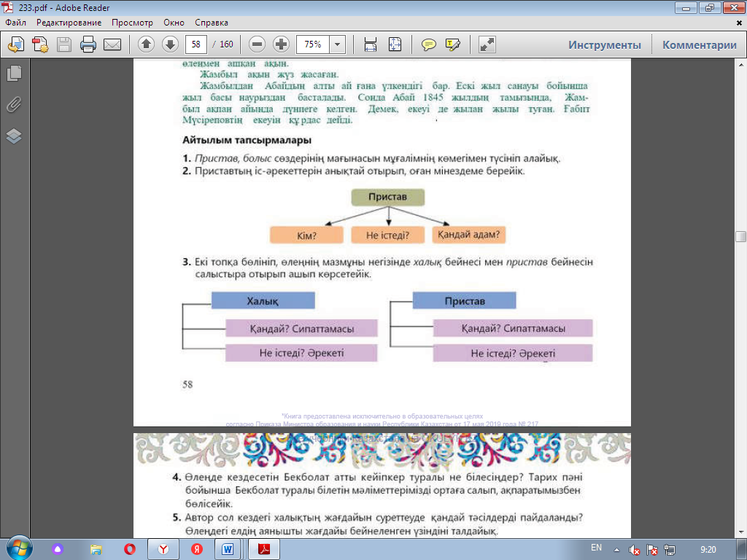Image resolution: width=747 pixels, height=560 pixels.
Task: Show Layers side panel
Action: (x=15, y=136)
